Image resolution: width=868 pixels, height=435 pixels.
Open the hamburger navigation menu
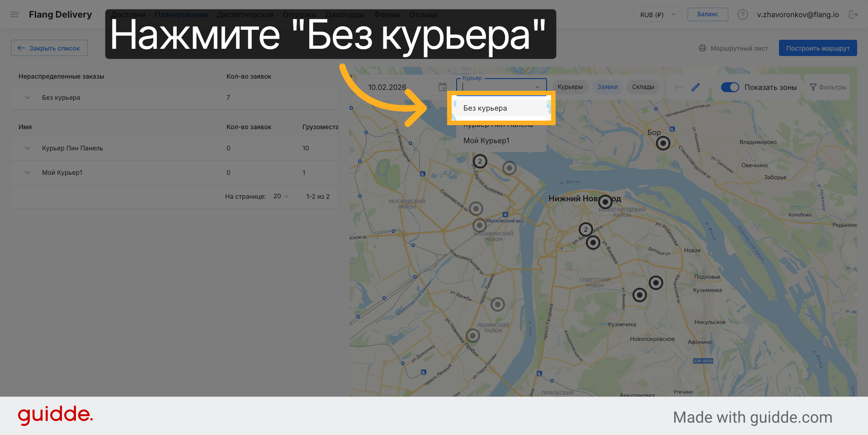pyautogui.click(x=14, y=14)
